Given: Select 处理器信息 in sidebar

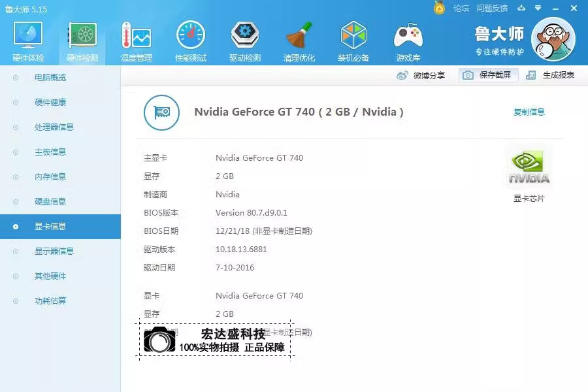Looking at the screenshot, I should click(x=60, y=127).
